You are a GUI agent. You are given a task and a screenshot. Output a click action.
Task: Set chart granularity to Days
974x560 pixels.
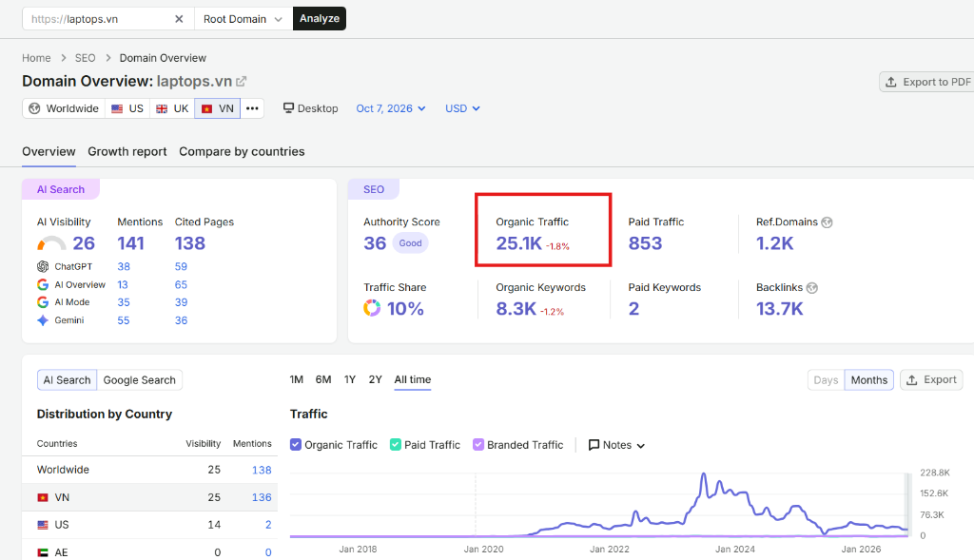(x=826, y=380)
